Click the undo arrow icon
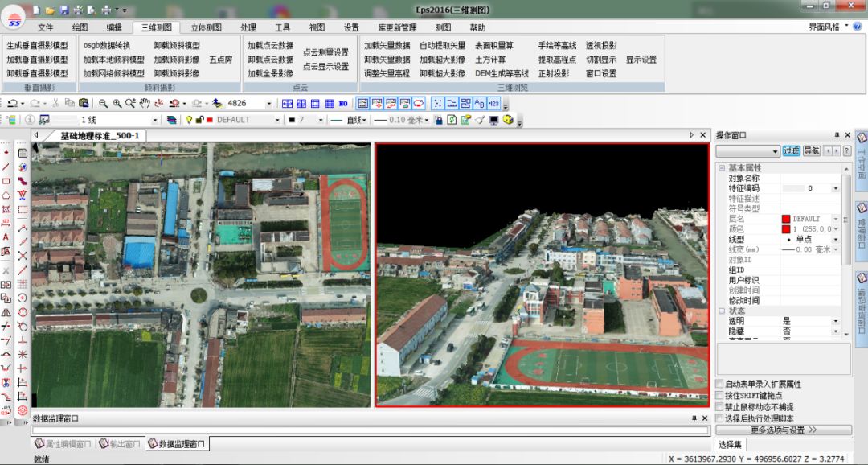 tap(12, 104)
